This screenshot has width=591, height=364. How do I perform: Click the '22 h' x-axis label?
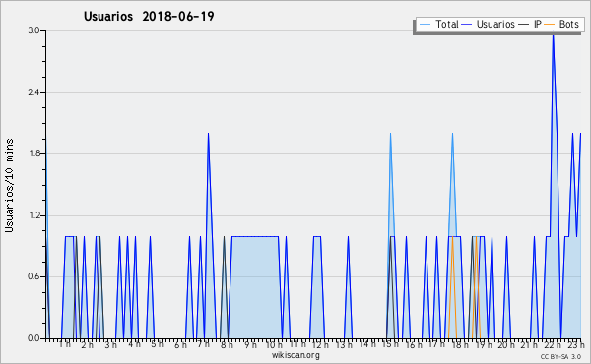(553, 344)
